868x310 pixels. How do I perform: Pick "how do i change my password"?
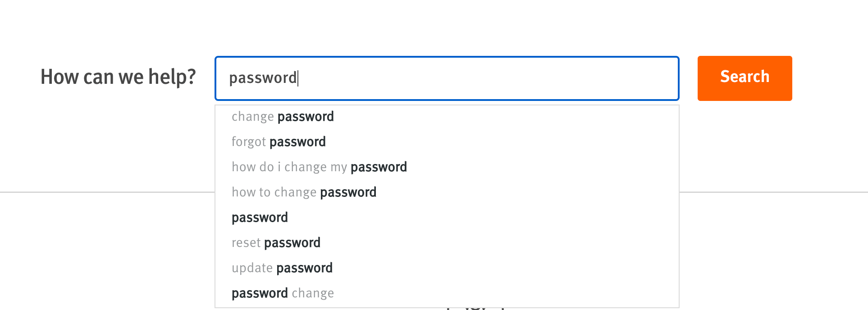click(x=319, y=167)
